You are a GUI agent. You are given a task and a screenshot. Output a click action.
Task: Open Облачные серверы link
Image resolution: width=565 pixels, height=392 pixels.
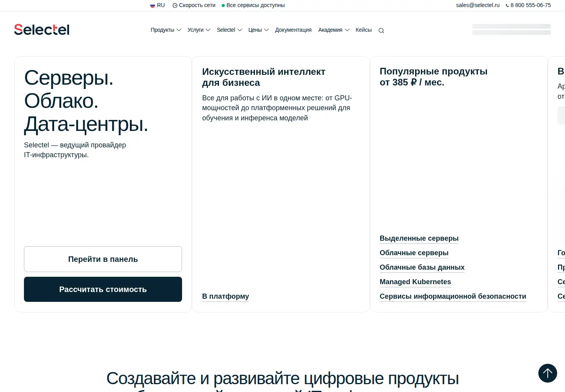point(414,253)
